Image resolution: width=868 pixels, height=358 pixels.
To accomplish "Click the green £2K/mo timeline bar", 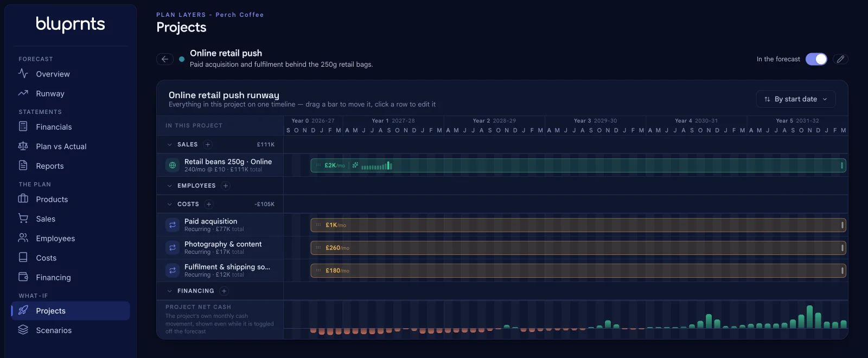I will coord(578,165).
